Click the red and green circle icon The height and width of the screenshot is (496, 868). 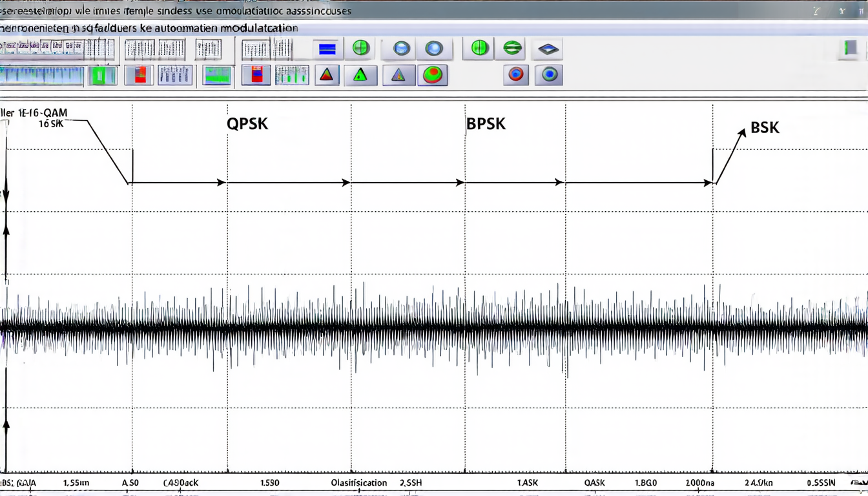pyautogui.click(x=433, y=76)
